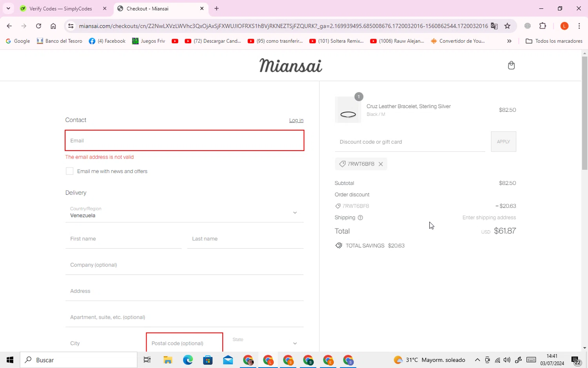Click the Email input field
The height and width of the screenshot is (368, 588).
(x=184, y=140)
